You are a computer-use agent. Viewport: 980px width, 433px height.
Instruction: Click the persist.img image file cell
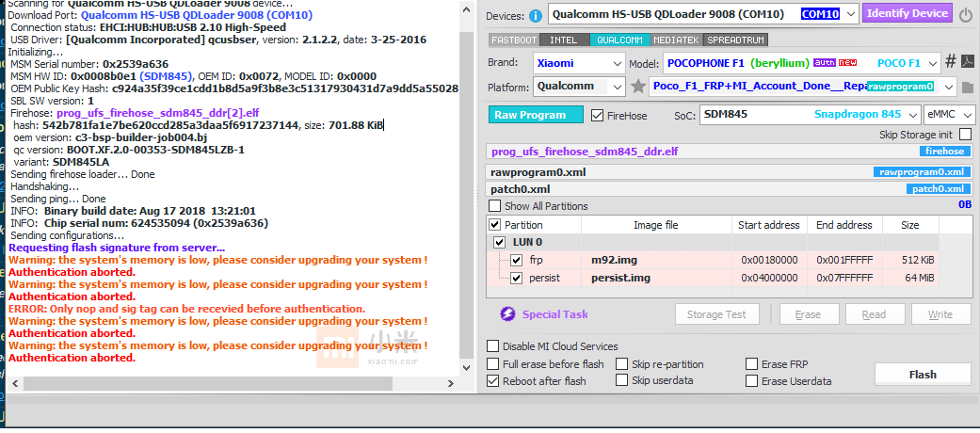(x=656, y=278)
